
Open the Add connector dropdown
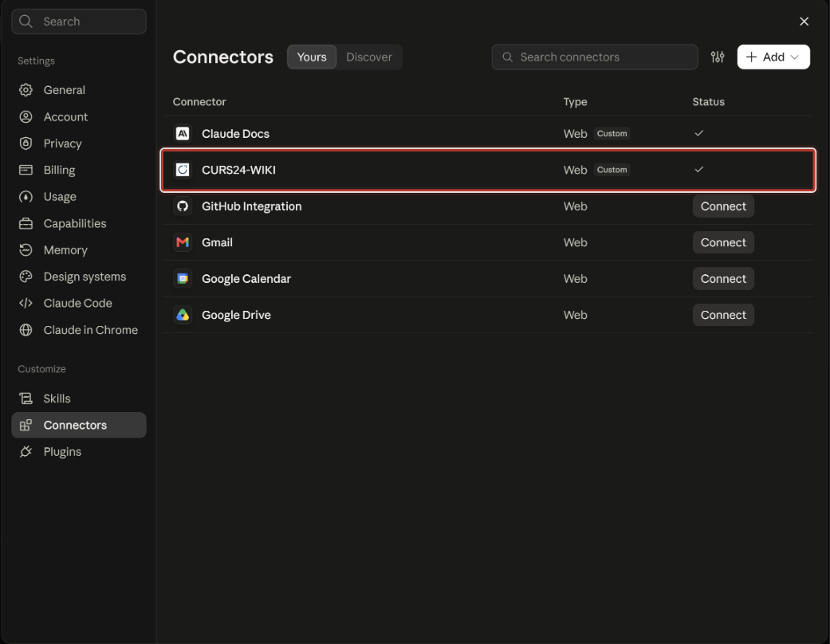tap(773, 57)
